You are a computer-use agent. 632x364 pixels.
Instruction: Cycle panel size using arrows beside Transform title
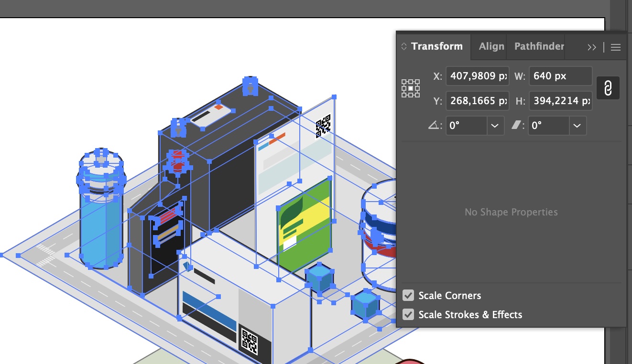pos(403,47)
